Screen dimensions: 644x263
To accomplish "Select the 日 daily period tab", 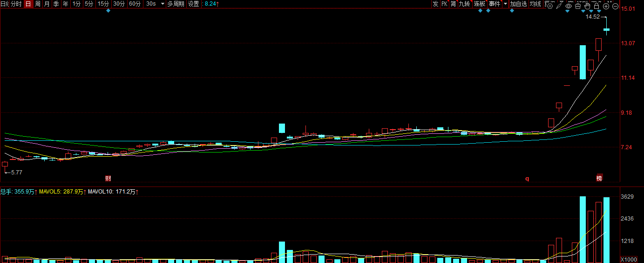I will coord(28,4).
